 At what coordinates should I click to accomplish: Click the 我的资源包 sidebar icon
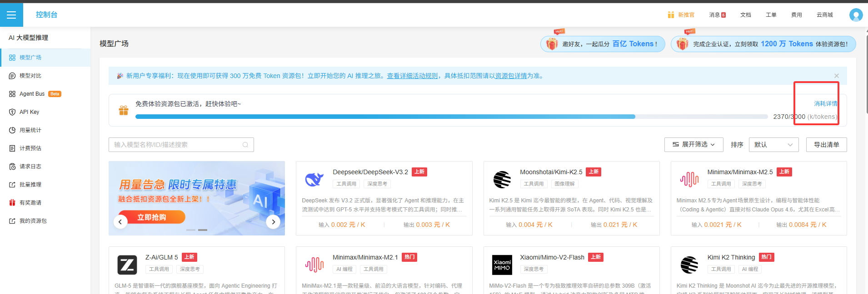click(x=12, y=221)
